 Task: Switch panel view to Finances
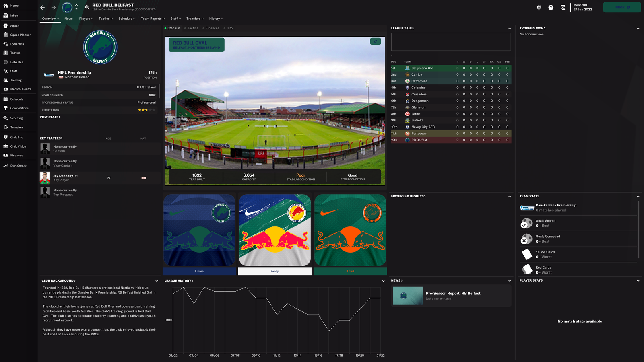tap(212, 28)
